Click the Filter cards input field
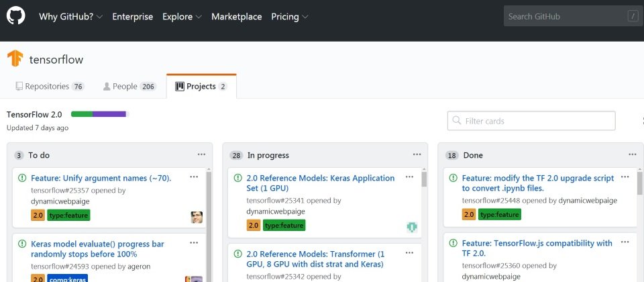 click(531, 121)
